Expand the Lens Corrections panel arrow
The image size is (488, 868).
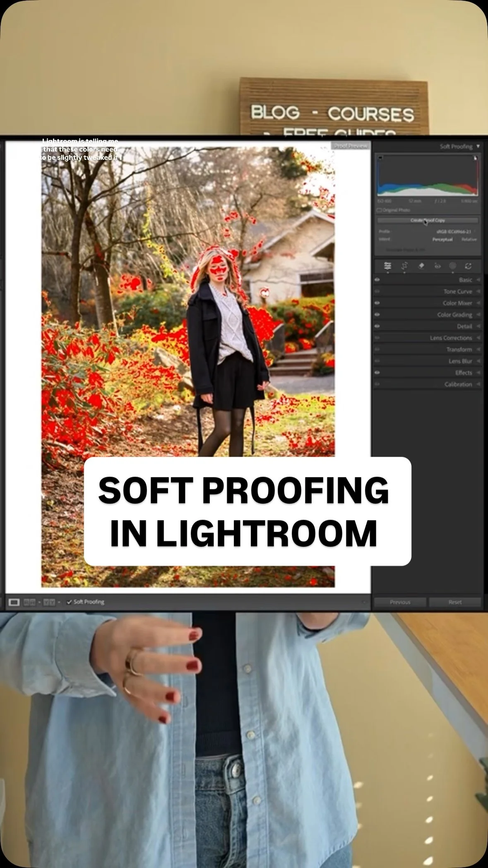coord(478,338)
